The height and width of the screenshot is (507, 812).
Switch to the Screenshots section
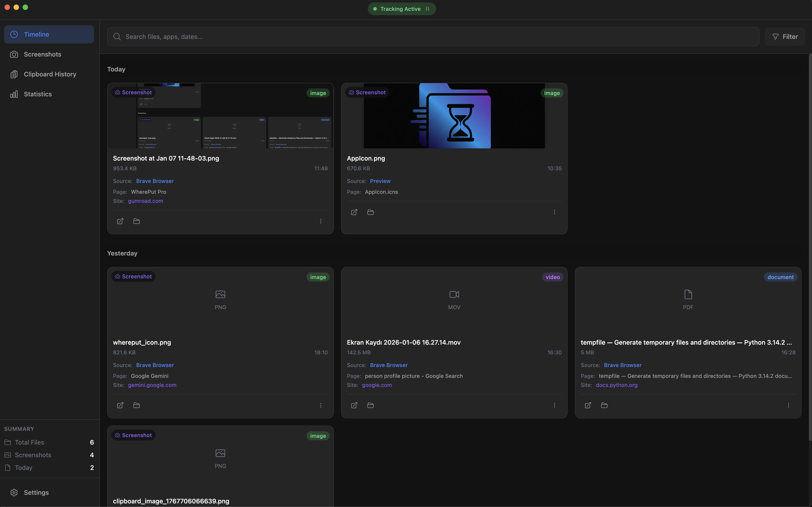(42, 54)
